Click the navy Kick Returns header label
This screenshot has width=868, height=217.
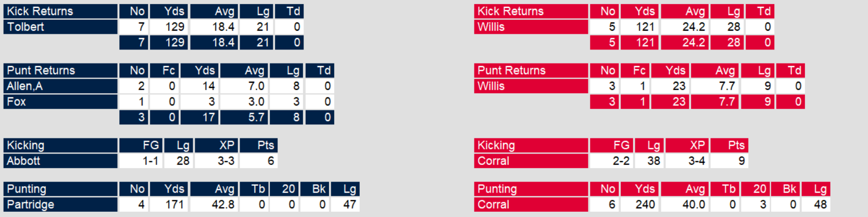click(40, 11)
